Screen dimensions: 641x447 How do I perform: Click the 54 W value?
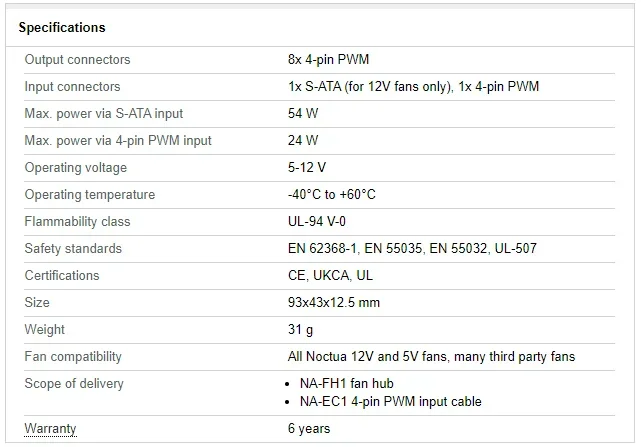(x=303, y=114)
